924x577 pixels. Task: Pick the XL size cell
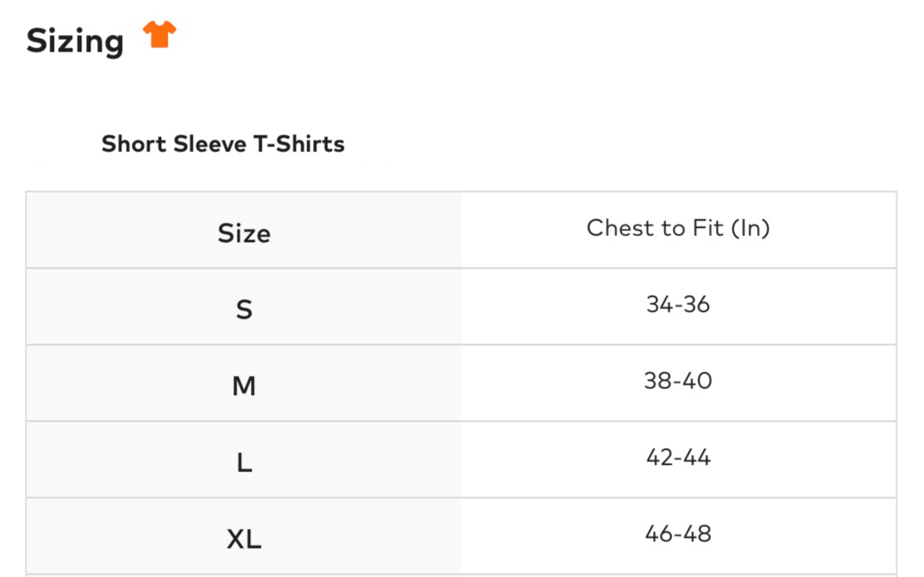tap(243, 540)
